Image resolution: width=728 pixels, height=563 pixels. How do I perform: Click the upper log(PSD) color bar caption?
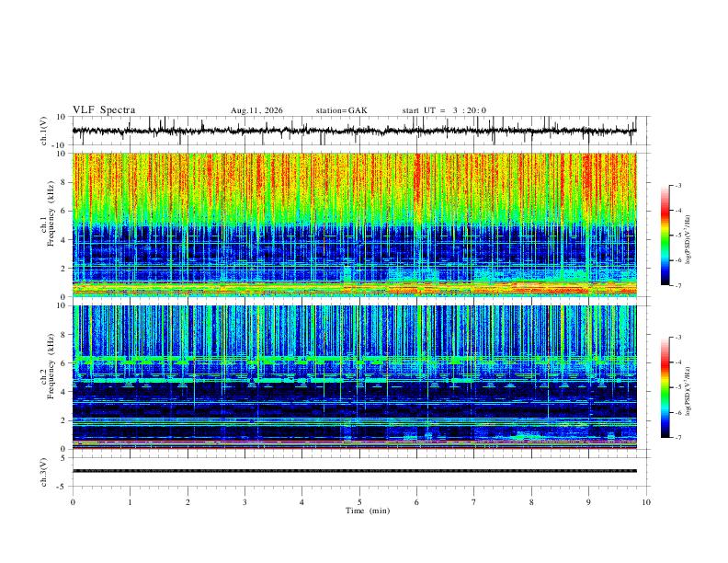[688, 239]
